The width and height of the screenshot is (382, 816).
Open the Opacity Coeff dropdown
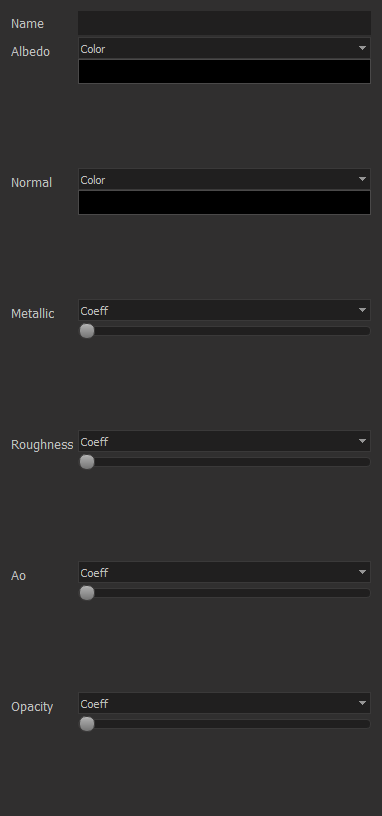tap(224, 704)
